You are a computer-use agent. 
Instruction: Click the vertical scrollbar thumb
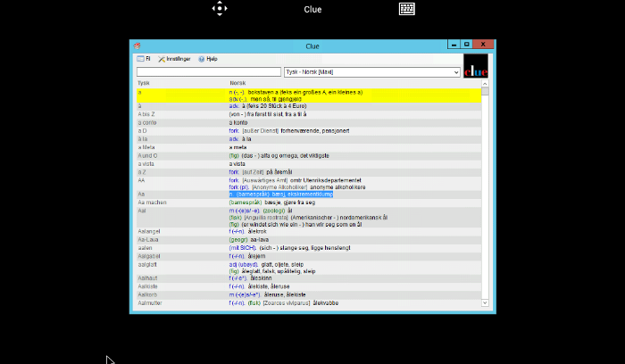[x=485, y=91]
